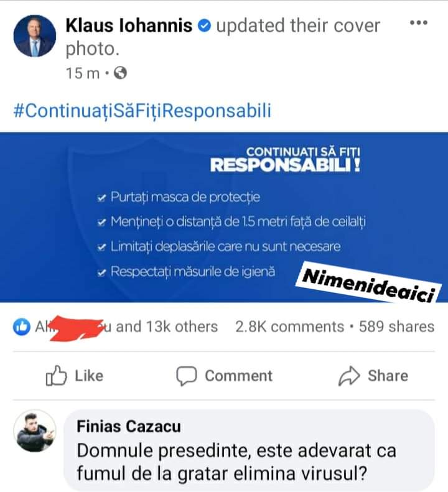
Task: Open Finias Cazacu's profile picture
Action: tap(35, 431)
